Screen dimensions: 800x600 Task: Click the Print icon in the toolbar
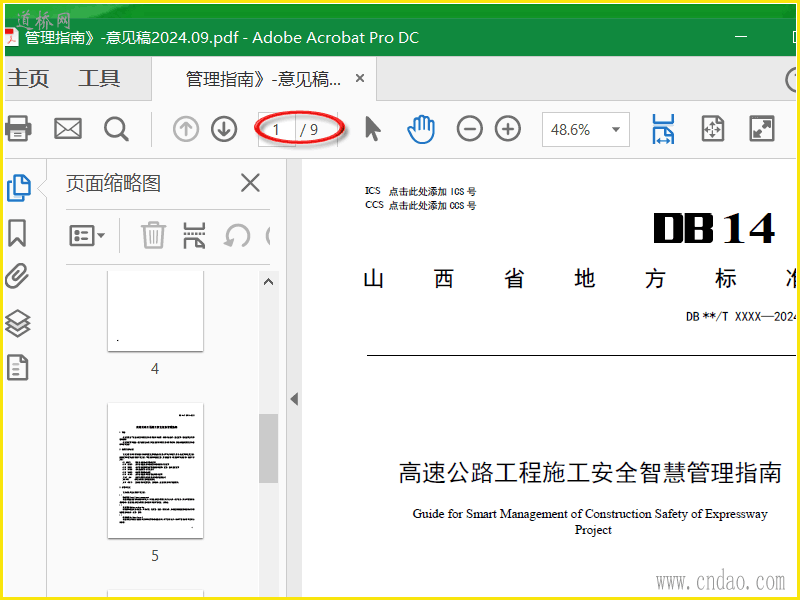[18, 129]
